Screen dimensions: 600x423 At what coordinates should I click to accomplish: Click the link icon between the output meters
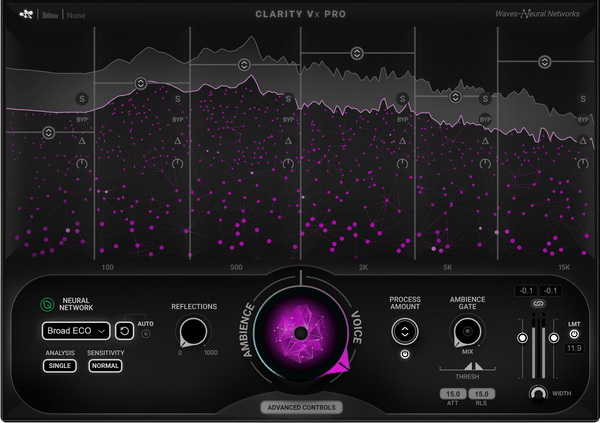537,303
